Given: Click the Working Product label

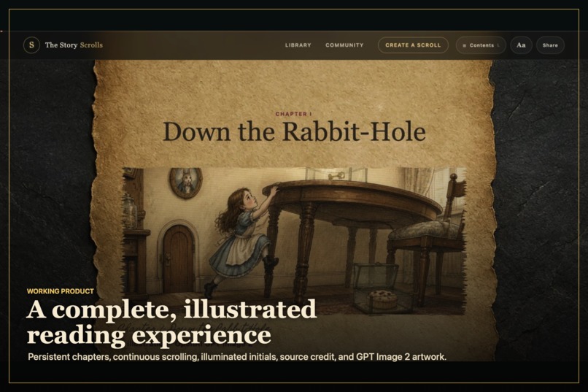Looking at the screenshot, I should (x=61, y=291).
